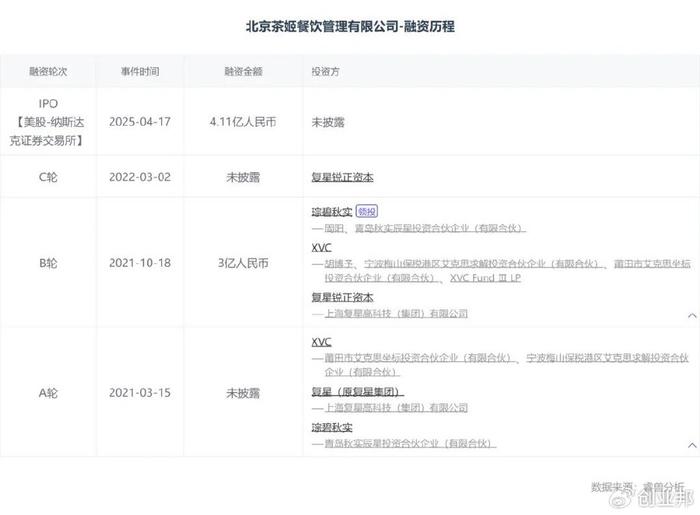This screenshot has height=515, width=700.
Task: Open the 周阳 person link
Action: [x=334, y=228]
